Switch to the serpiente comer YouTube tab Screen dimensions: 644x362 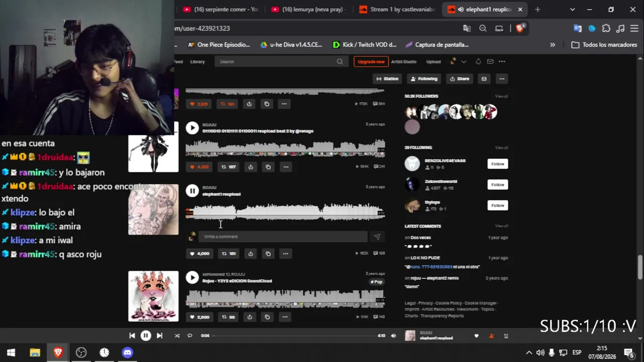pos(221,9)
